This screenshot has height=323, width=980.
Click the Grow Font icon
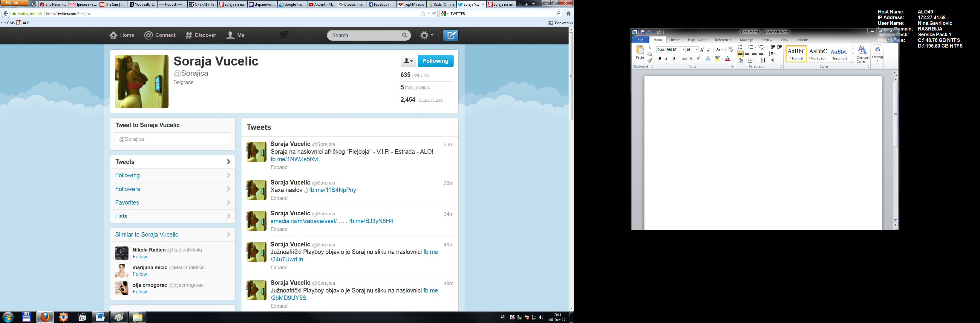[702, 50]
